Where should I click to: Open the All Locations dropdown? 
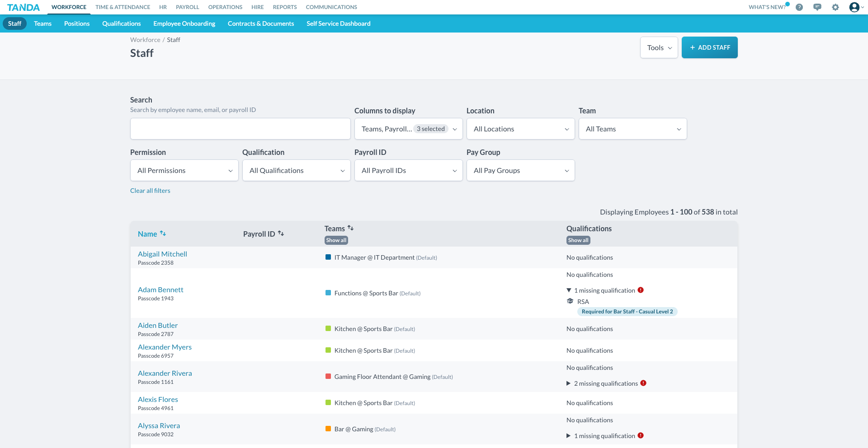point(520,129)
